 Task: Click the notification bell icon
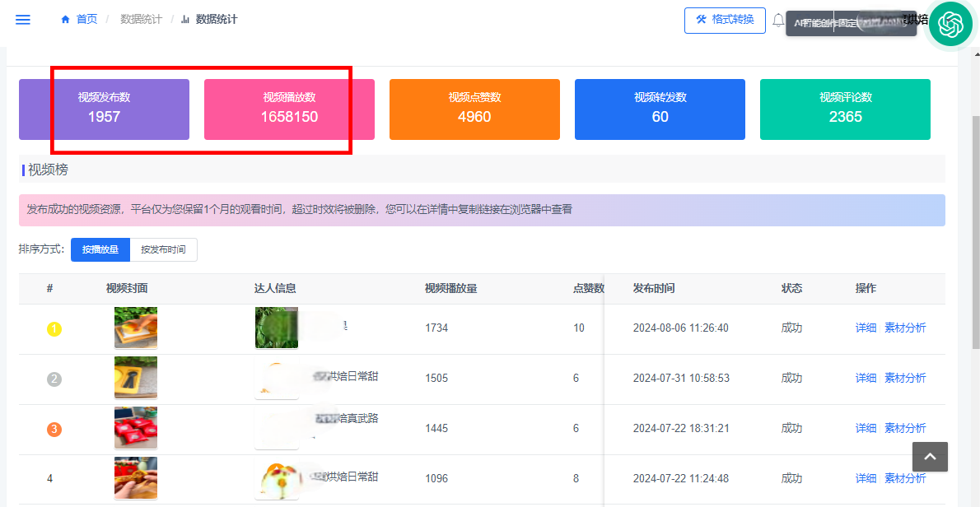tap(778, 21)
